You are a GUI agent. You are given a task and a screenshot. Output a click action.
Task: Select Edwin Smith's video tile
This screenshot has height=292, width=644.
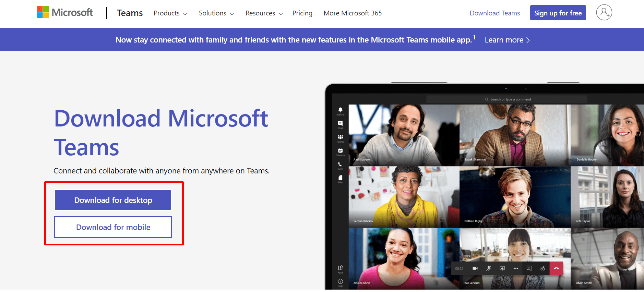tap(607, 259)
